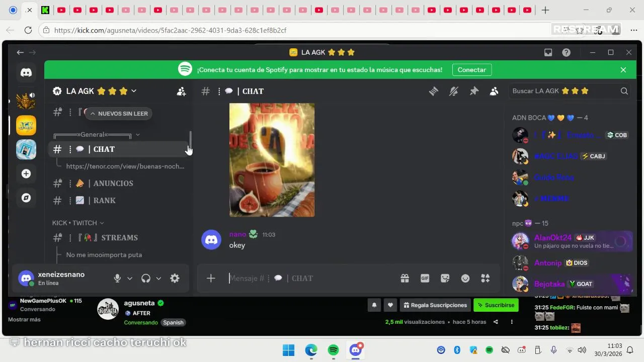This screenshot has width=644, height=362.
Task: Click green Suscribirse button
Action: [x=496, y=305]
